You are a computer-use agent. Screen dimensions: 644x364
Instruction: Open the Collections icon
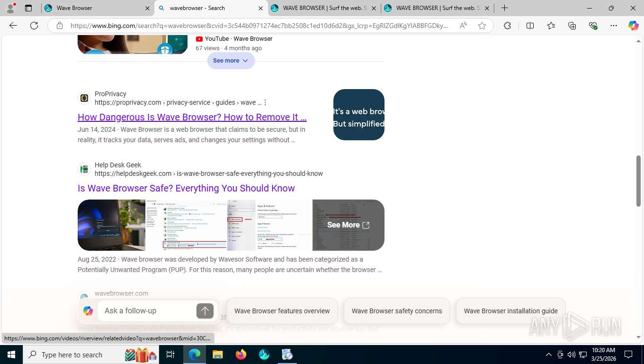point(572,26)
